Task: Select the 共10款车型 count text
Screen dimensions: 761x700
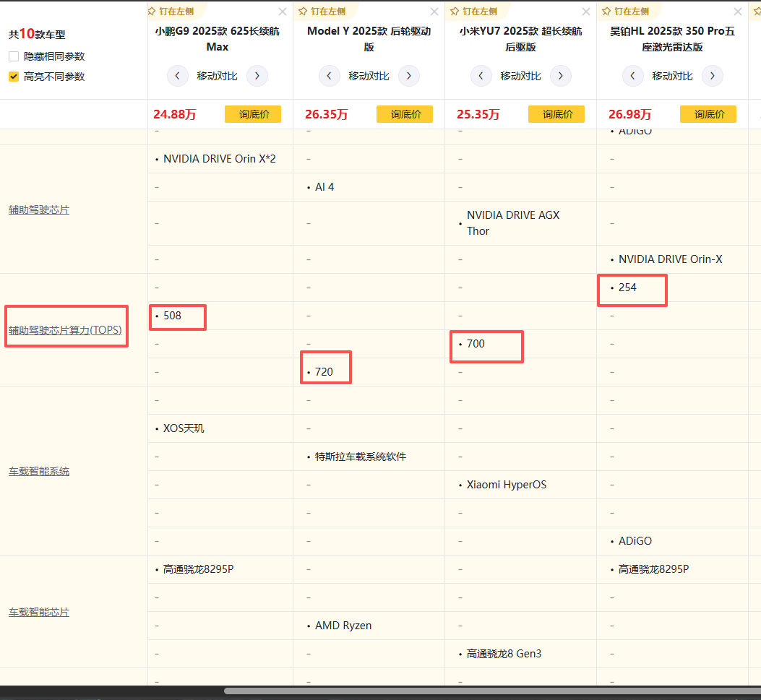Action: coord(37,34)
